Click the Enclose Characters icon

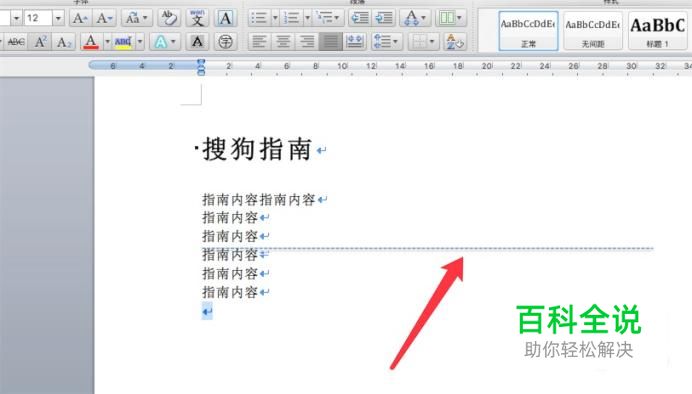pyautogui.click(x=226, y=42)
